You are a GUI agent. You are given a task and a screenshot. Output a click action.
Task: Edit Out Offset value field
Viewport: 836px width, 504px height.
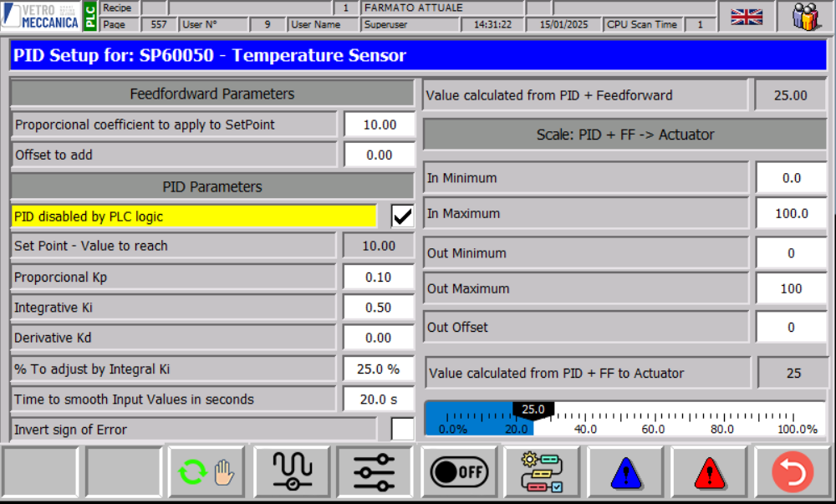point(791,327)
